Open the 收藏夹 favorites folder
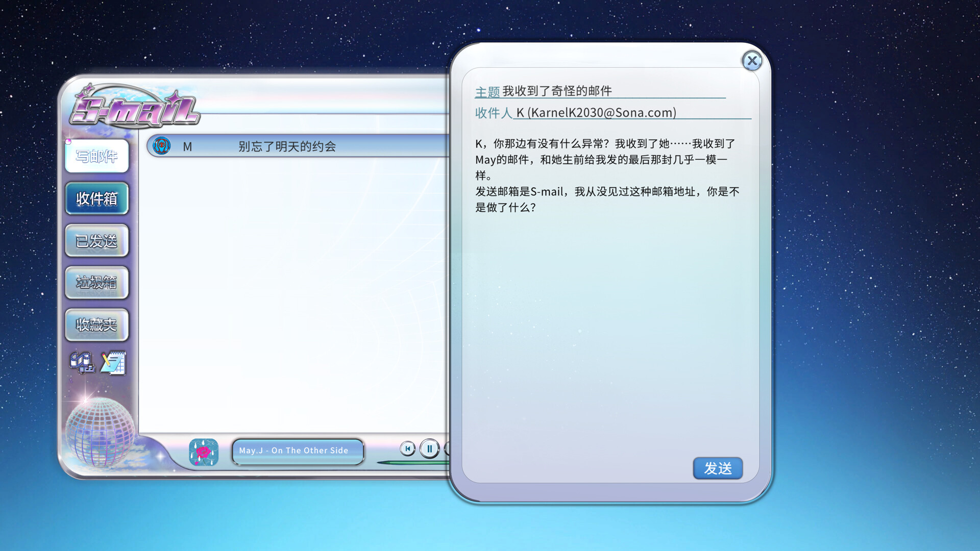The height and width of the screenshot is (551, 980). [x=96, y=324]
